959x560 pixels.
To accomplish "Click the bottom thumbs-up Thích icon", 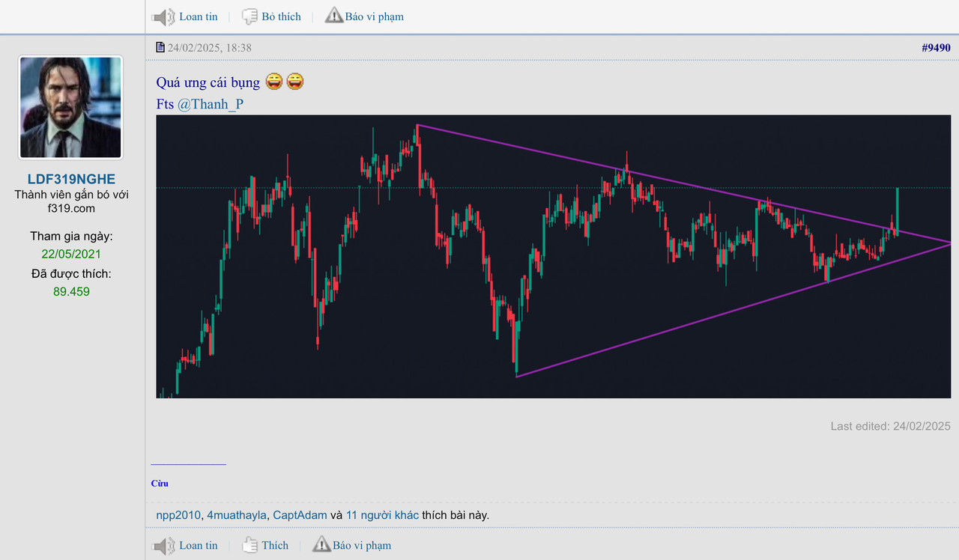I will 249,545.
